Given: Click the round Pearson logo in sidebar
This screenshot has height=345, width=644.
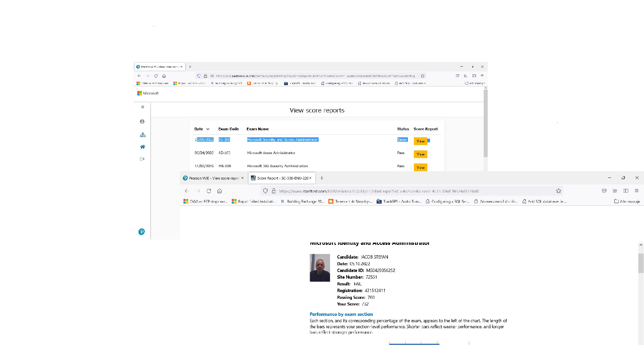Looking at the screenshot, I should pyautogui.click(x=142, y=232).
